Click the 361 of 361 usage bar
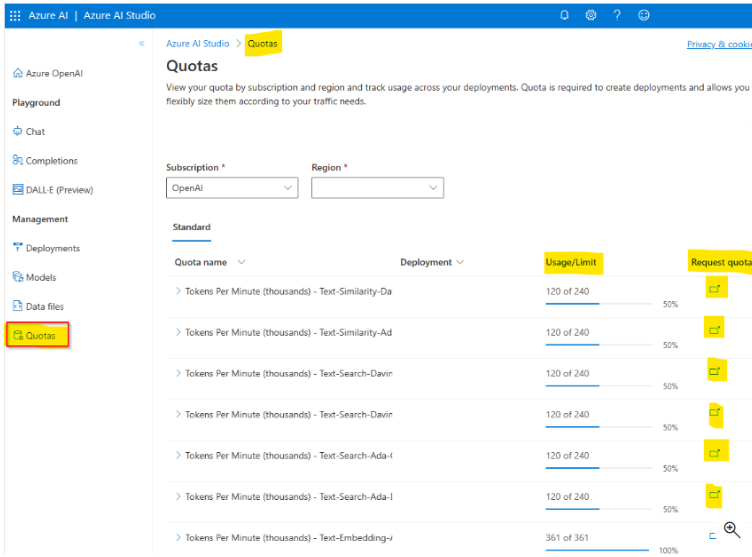This screenshot has width=752, height=557. point(597,550)
